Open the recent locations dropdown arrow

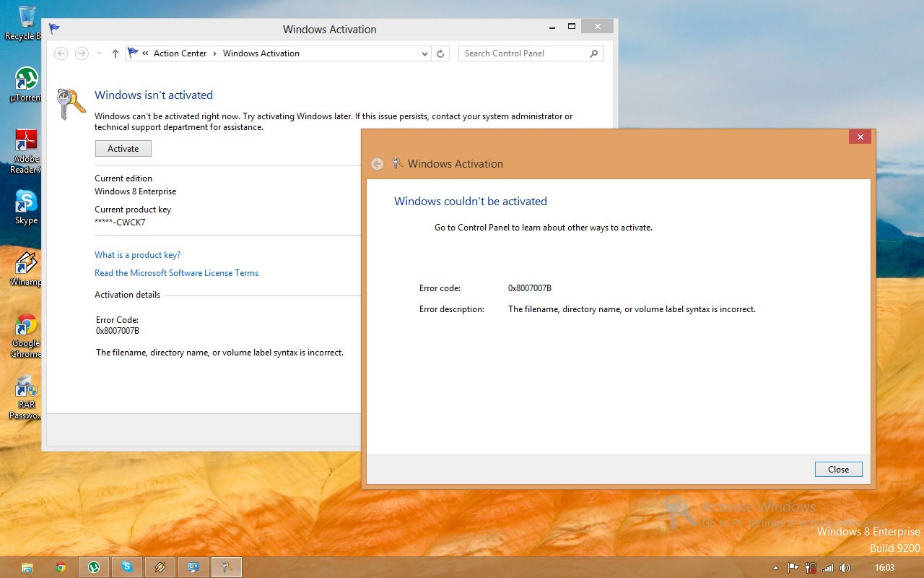pos(99,53)
